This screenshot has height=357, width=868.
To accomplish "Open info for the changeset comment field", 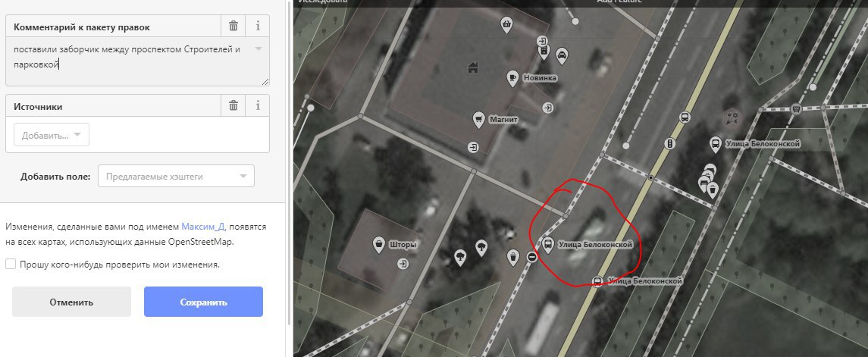I will tap(258, 26).
